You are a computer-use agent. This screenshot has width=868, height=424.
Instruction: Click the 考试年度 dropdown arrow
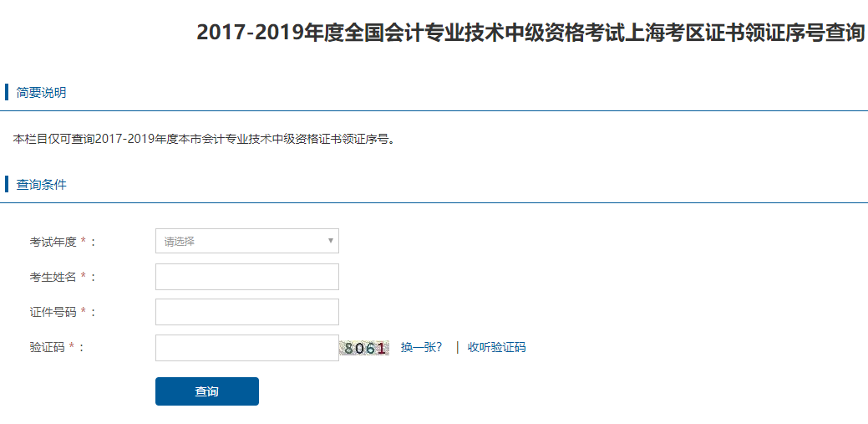331,242
